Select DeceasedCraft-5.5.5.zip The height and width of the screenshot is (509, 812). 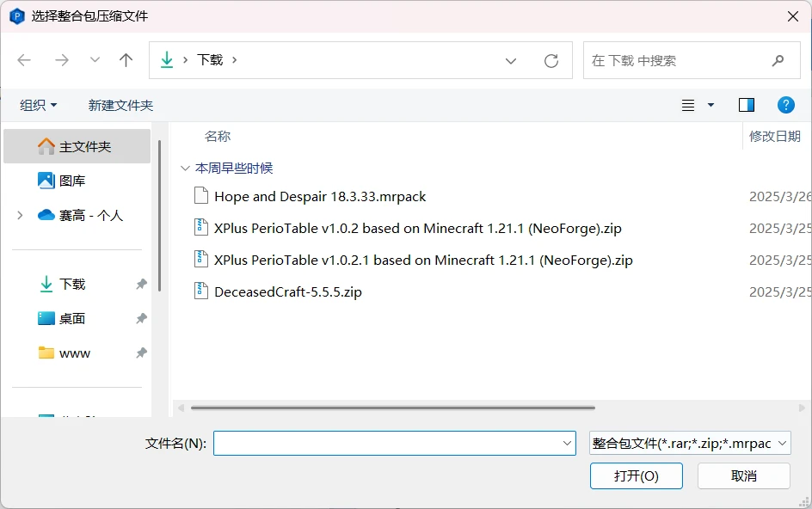pos(288,292)
